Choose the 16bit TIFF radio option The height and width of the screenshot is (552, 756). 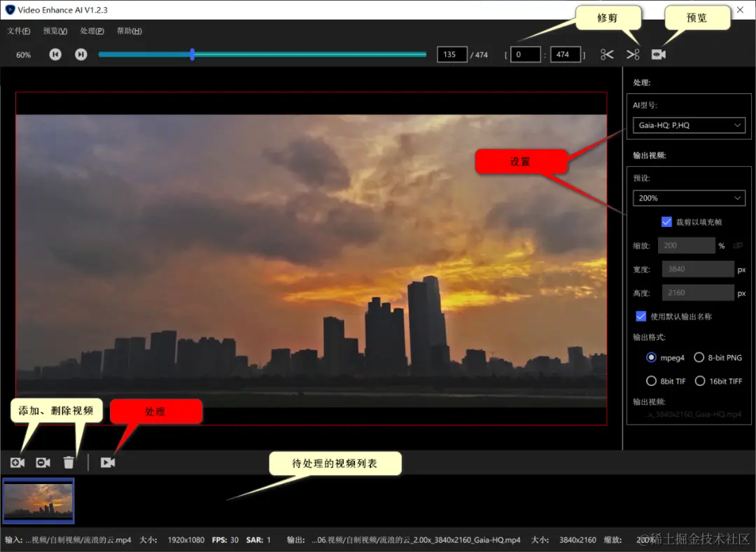699,381
